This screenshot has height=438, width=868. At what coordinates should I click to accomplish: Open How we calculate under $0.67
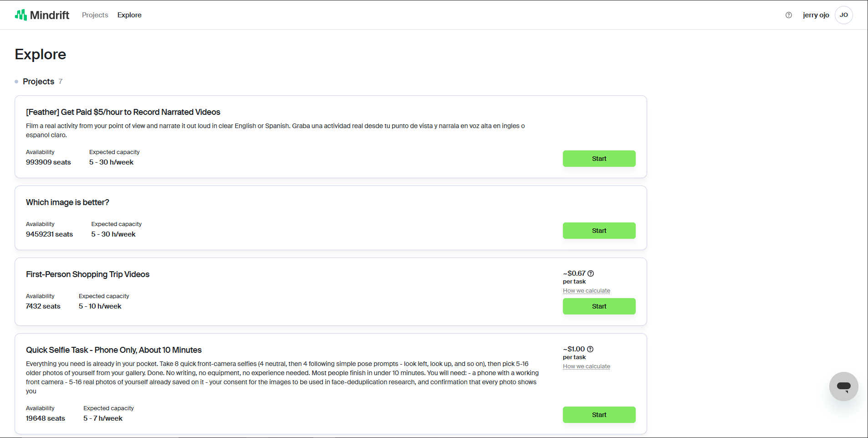pos(587,291)
